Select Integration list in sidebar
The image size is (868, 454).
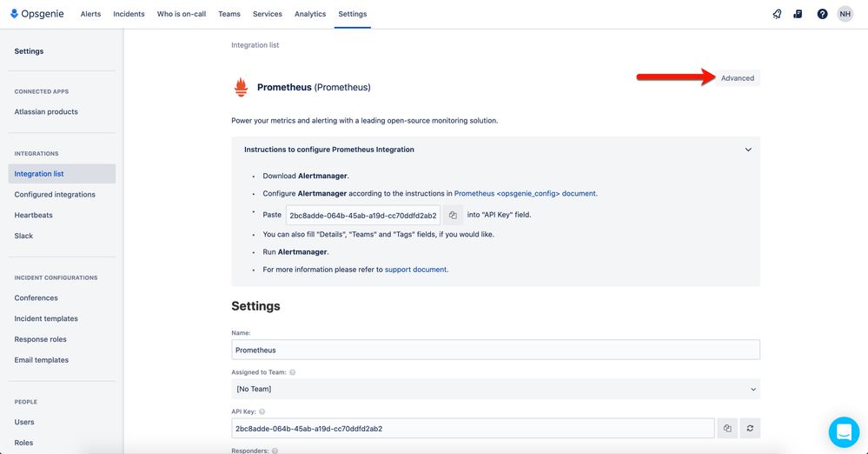pyautogui.click(x=62, y=173)
